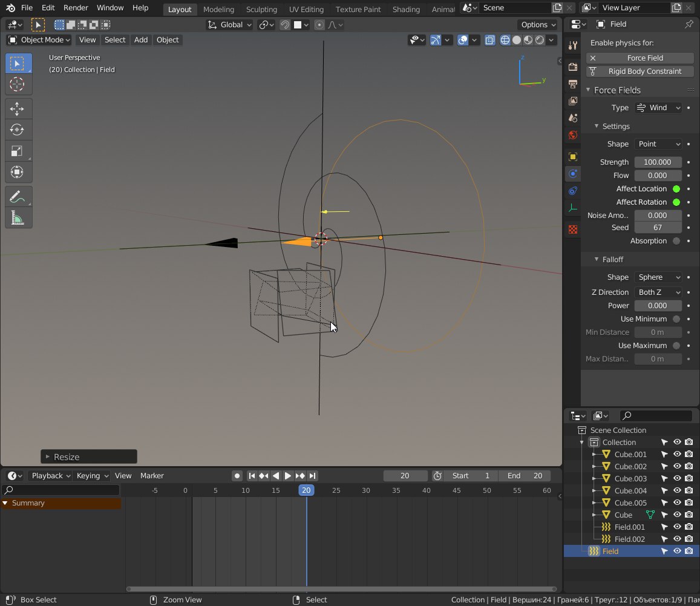Select the Scale tool in toolbar
700x606 pixels.
coord(17,151)
